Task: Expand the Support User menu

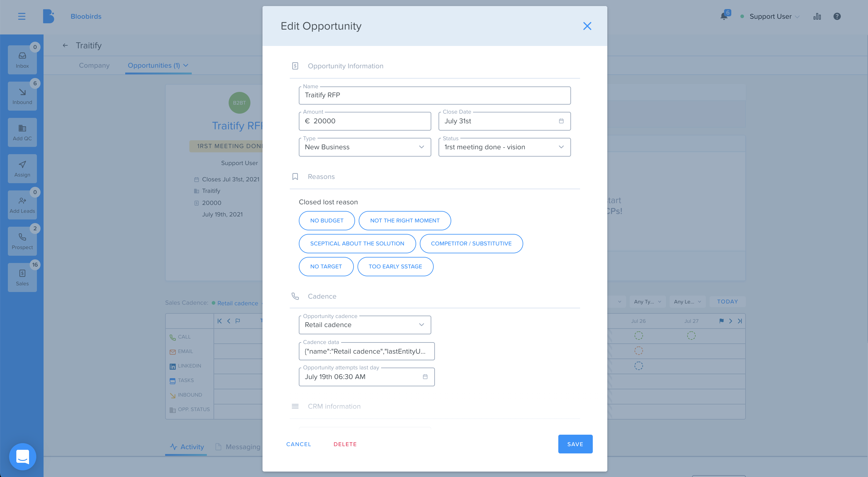Action: (774, 17)
